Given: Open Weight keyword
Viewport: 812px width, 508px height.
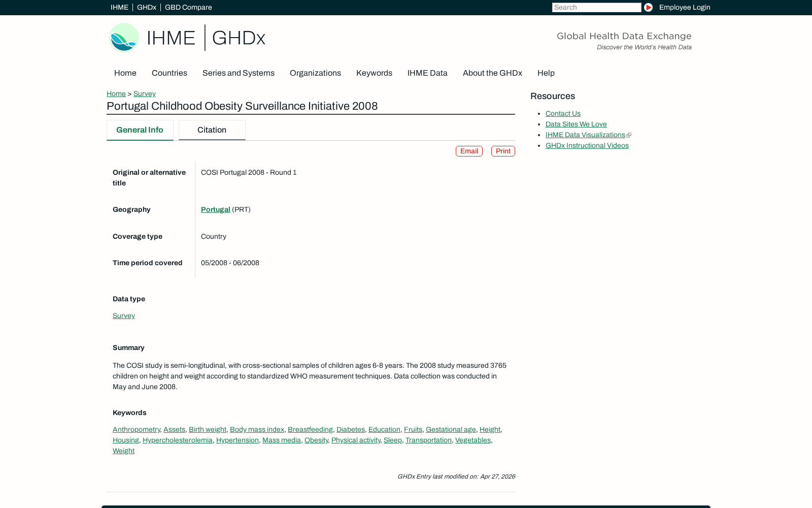Looking at the screenshot, I should tap(123, 451).
